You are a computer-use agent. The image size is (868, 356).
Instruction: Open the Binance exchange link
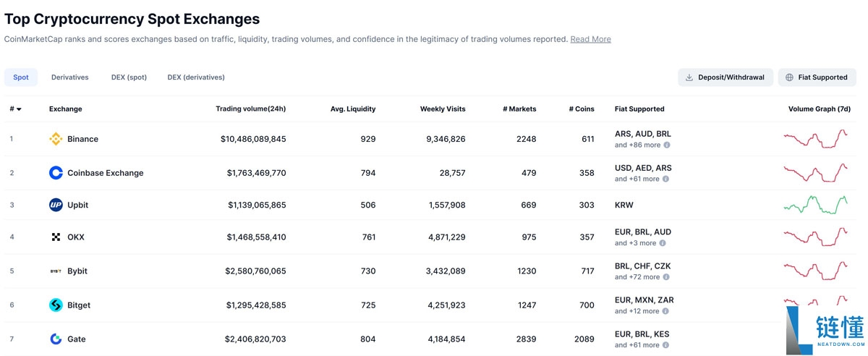pyautogui.click(x=82, y=139)
